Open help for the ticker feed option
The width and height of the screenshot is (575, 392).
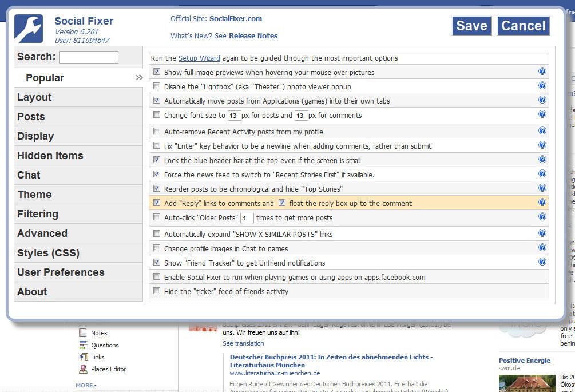point(541,291)
